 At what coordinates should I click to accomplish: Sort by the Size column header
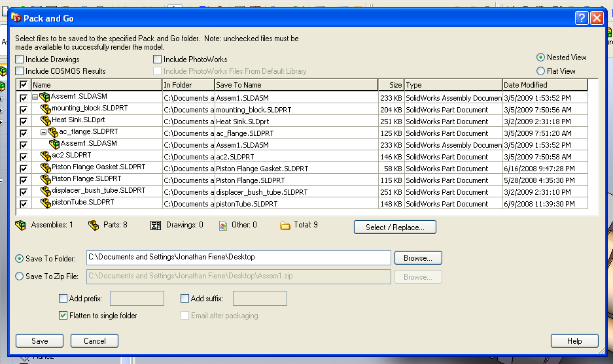pos(391,85)
